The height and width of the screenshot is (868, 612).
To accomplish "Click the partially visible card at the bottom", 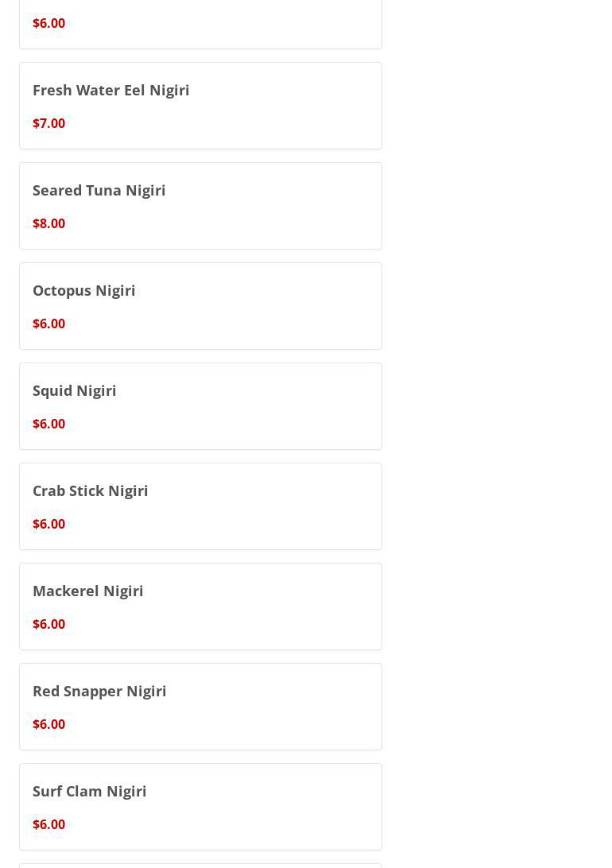I will pos(200,866).
